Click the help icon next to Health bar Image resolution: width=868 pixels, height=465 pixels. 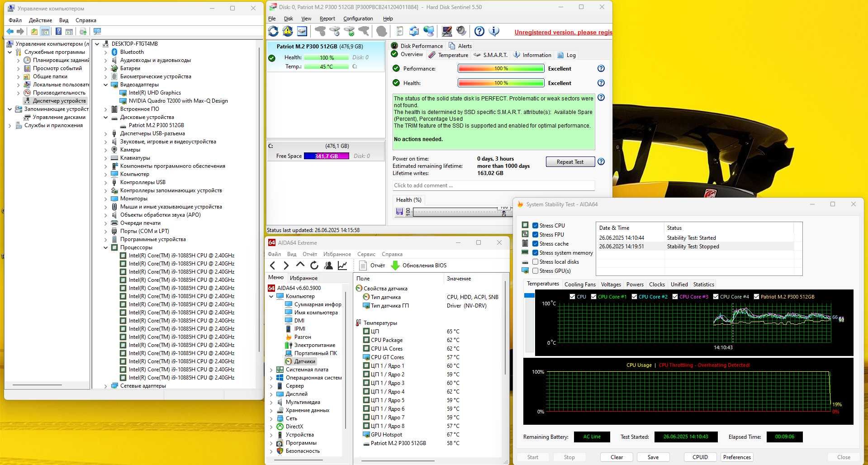[601, 83]
